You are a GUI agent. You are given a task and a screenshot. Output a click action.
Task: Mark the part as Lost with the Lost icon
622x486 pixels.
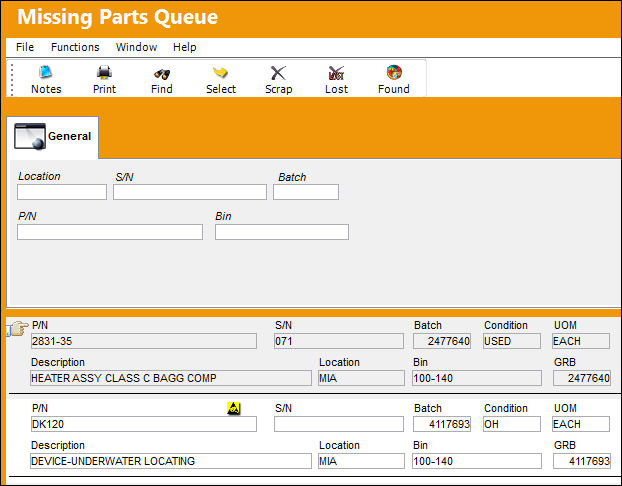pyautogui.click(x=336, y=73)
